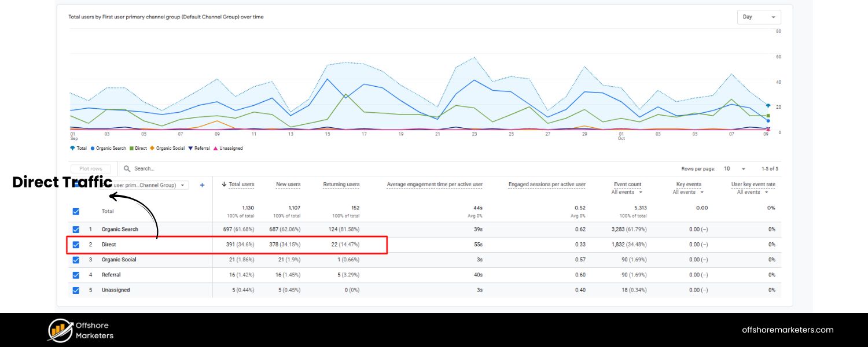Click the Organic Search legend marker
Screen dimensions: 868x347
(93, 149)
